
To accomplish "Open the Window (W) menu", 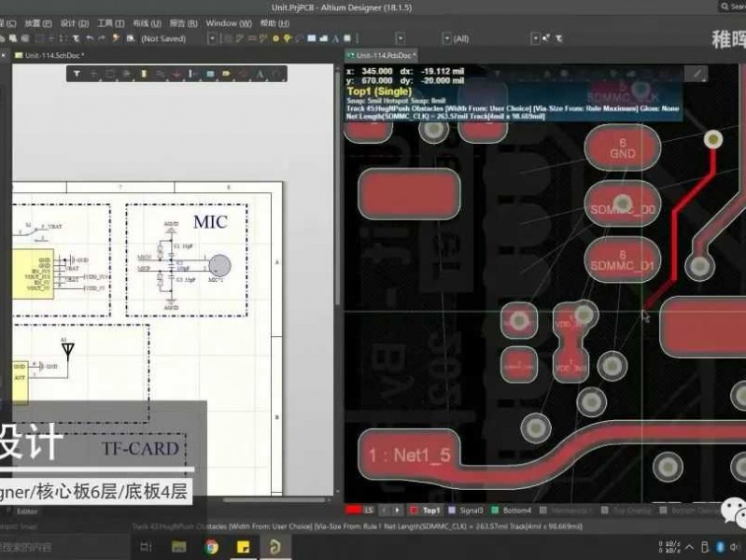I will (229, 23).
